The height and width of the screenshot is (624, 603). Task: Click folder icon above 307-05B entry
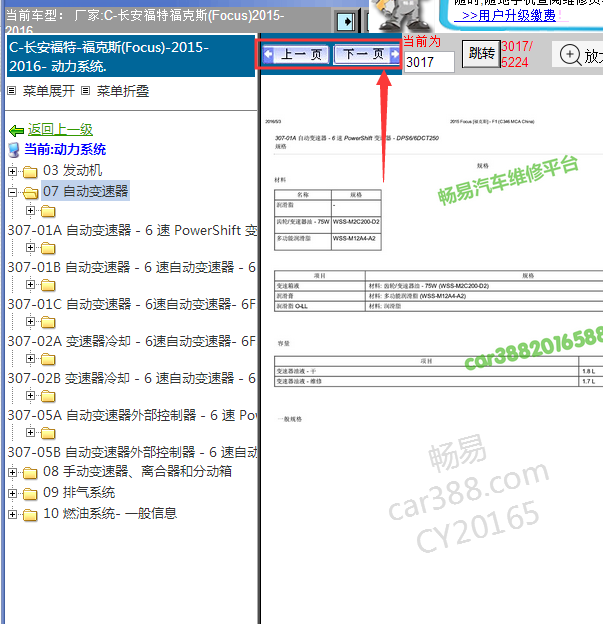48,433
